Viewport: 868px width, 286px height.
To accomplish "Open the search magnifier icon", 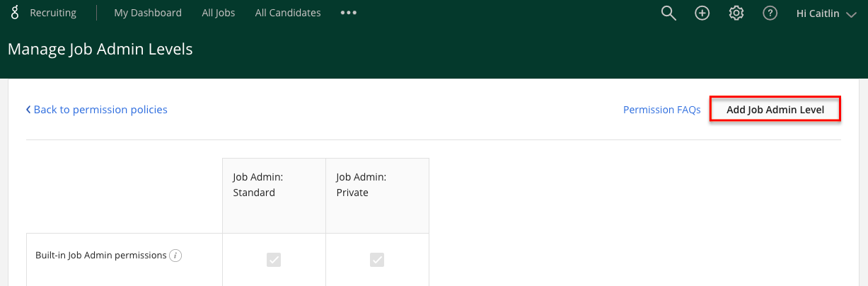I will (x=669, y=13).
